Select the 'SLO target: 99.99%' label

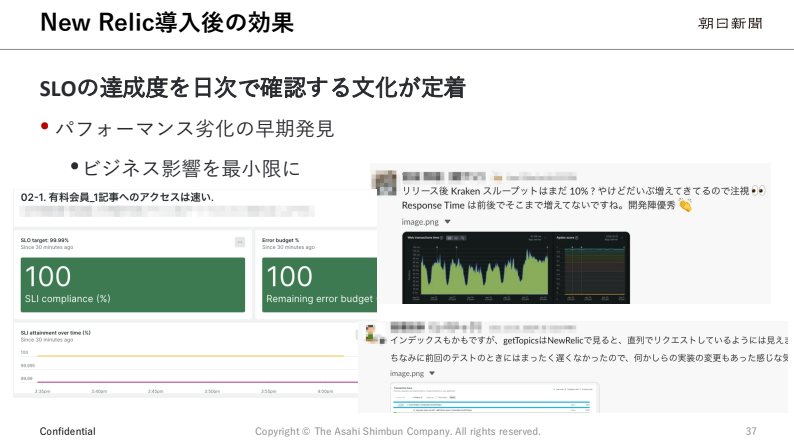pos(45,240)
